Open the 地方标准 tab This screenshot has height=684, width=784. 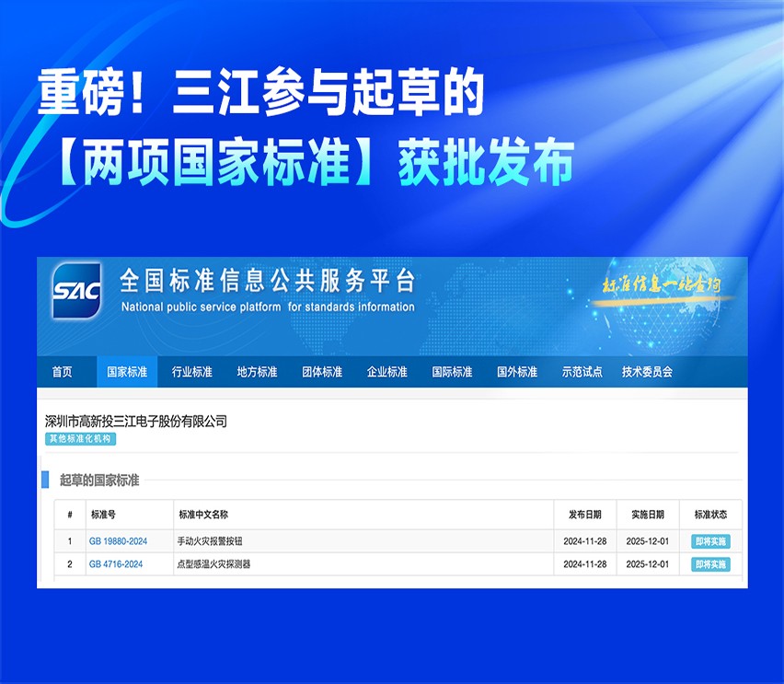point(257,372)
